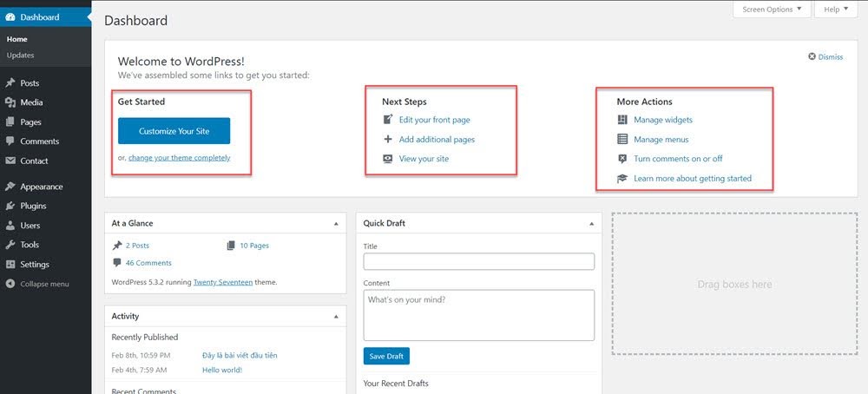Click the Contact envelope icon in sidebar

click(x=10, y=161)
